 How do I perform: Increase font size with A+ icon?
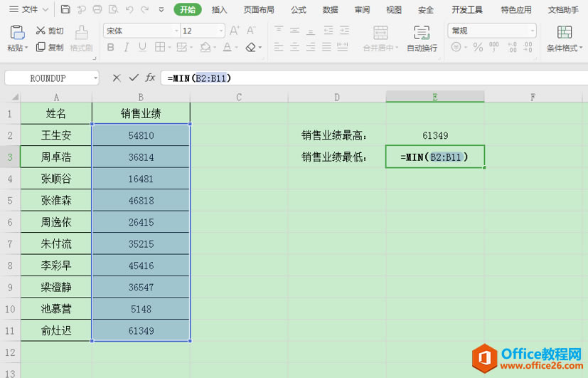(x=235, y=31)
